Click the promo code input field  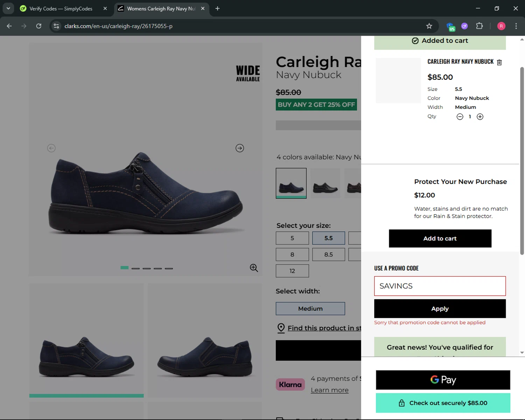(440, 286)
